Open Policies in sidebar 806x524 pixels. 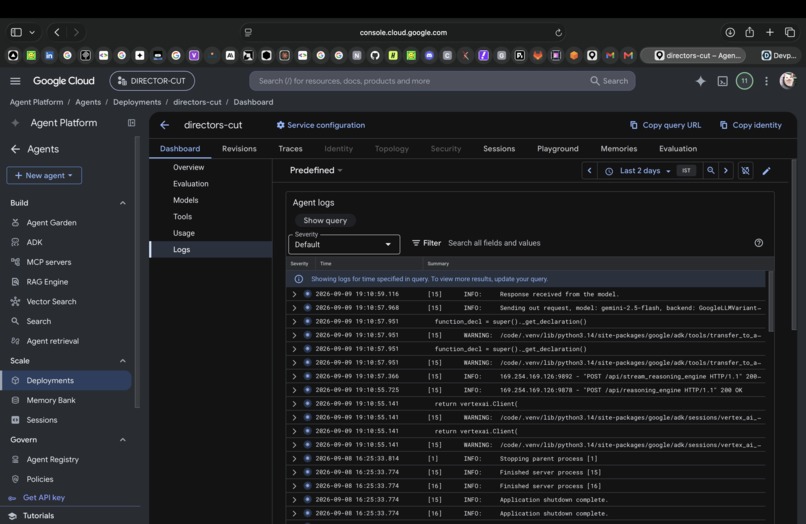[x=40, y=479]
